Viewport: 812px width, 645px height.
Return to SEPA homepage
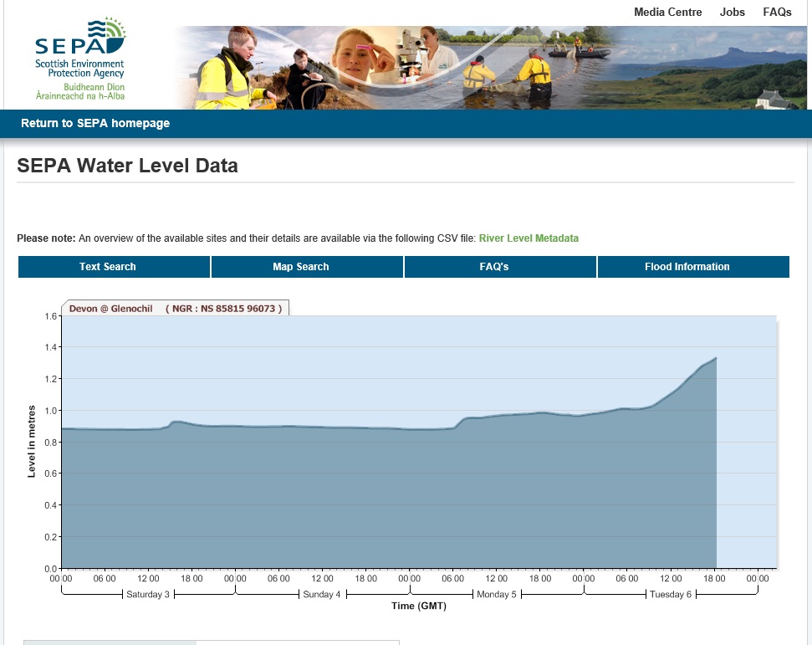click(x=95, y=123)
